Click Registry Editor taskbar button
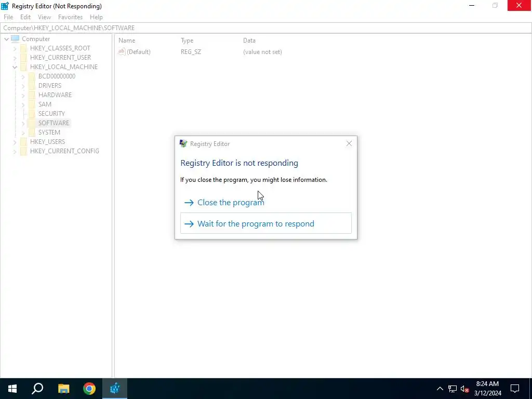The width and height of the screenshot is (532, 399). click(115, 389)
